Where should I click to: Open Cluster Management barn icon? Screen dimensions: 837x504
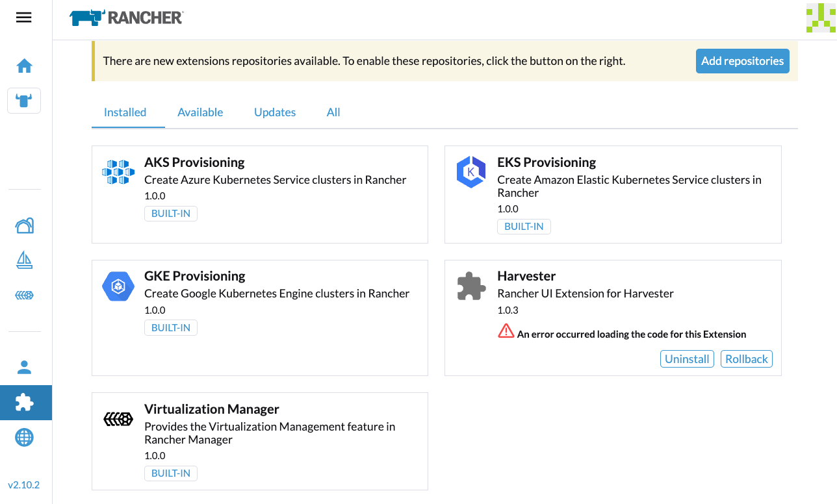pos(24,225)
